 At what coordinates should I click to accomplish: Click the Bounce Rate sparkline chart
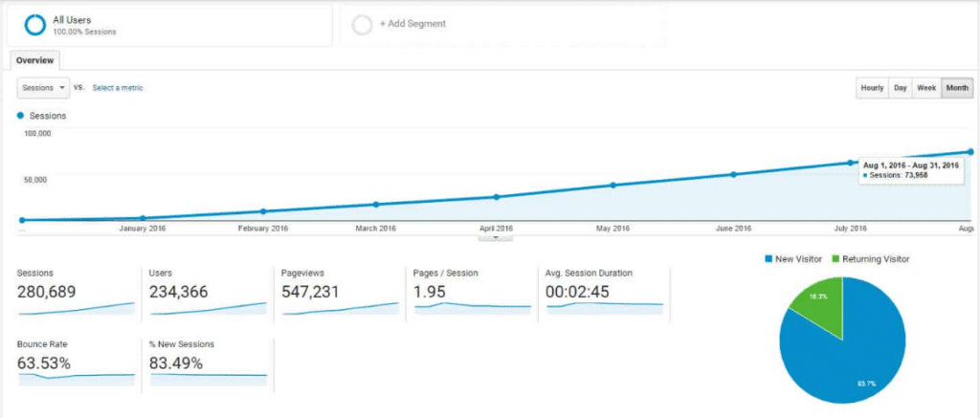tap(77, 379)
